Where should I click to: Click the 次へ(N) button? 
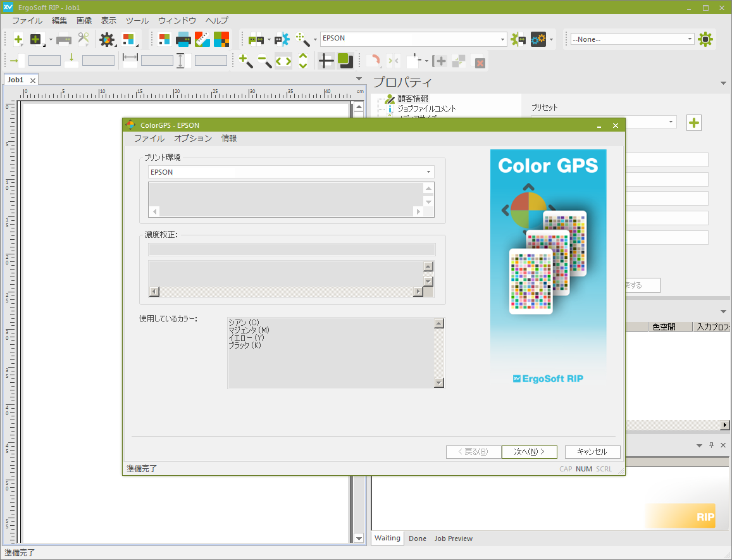pyautogui.click(x=530, y=452)
